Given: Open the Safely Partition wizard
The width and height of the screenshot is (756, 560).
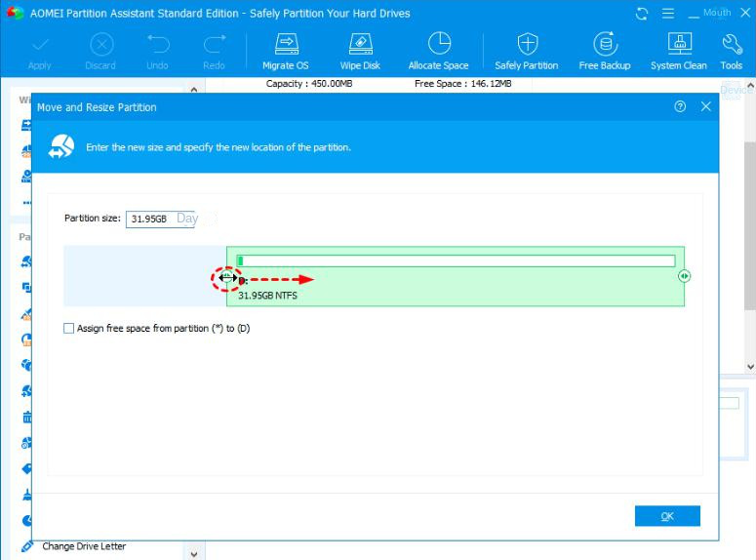Looking at the screenshot, I should coord(526,51).
